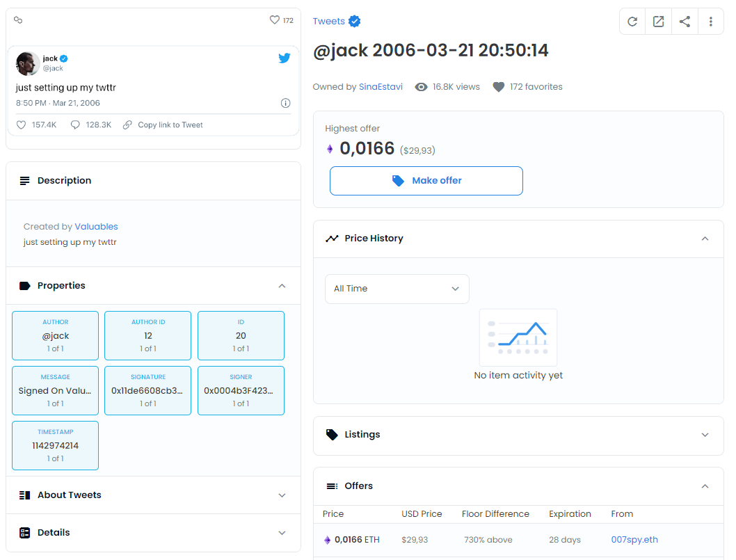Click the '16.8K views' text
This screenshot has height=560, width=736.
(456, 87)
